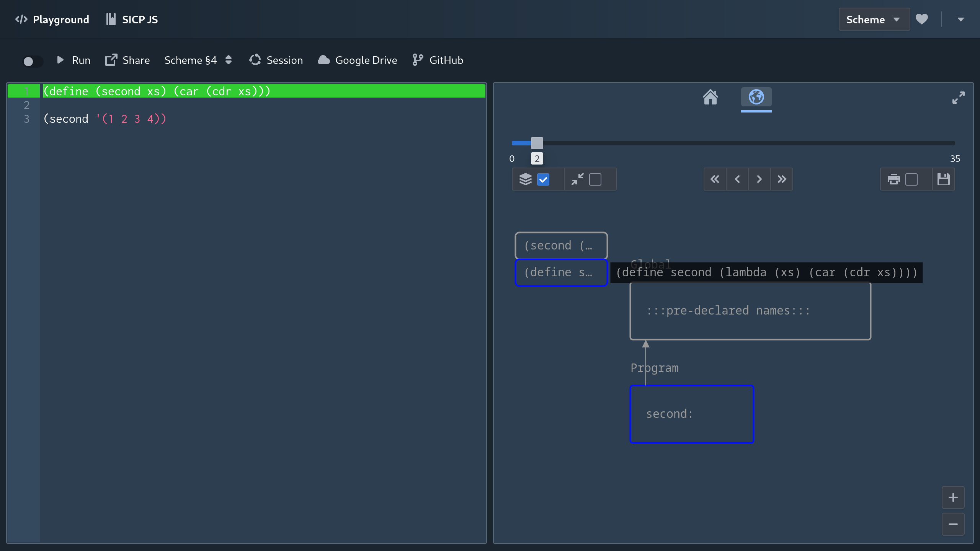Zoom out with the minus button

point(953,524)
